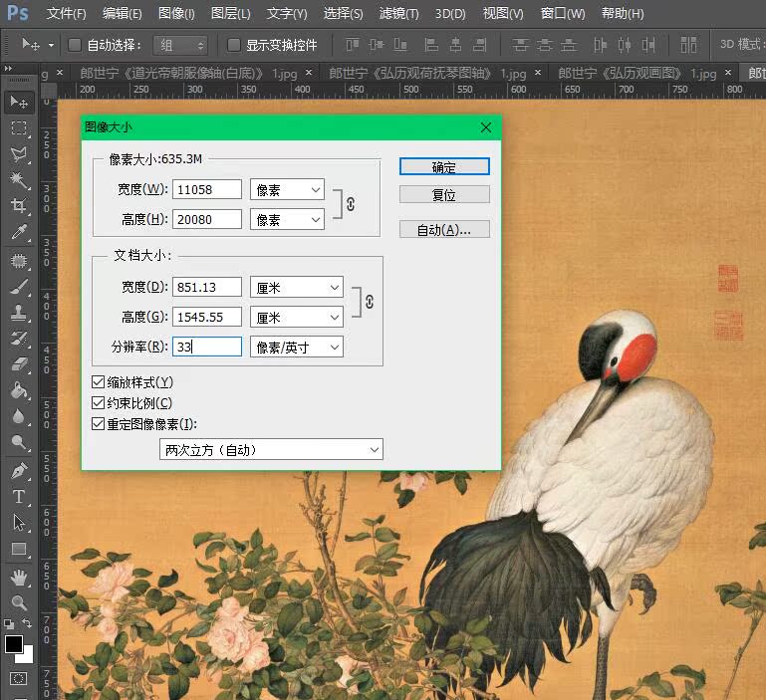Select the Rectangular Marquee tool
Viewport: 766px width, 700px height.
[x=19, y=128]
